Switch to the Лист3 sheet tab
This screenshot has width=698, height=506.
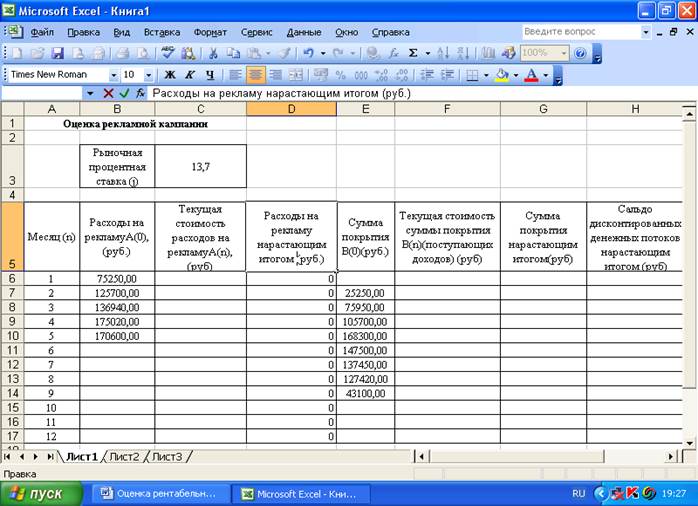[167, 457]
